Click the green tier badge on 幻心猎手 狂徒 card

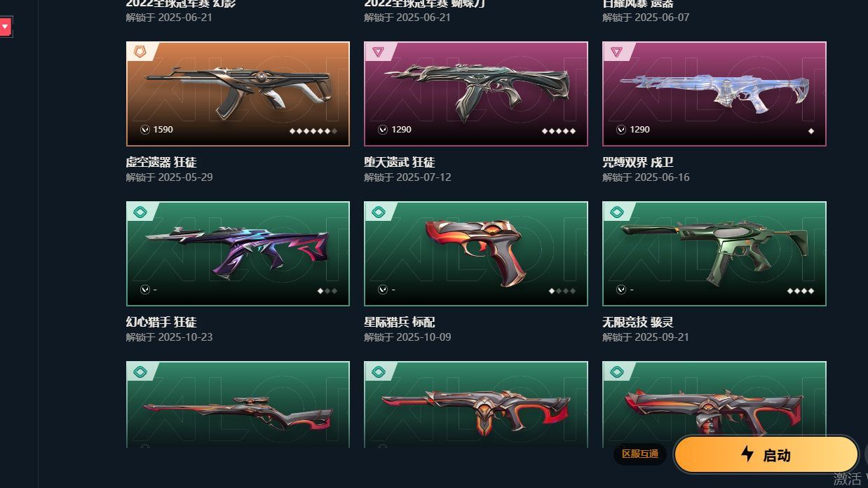[x=140, y=212]
